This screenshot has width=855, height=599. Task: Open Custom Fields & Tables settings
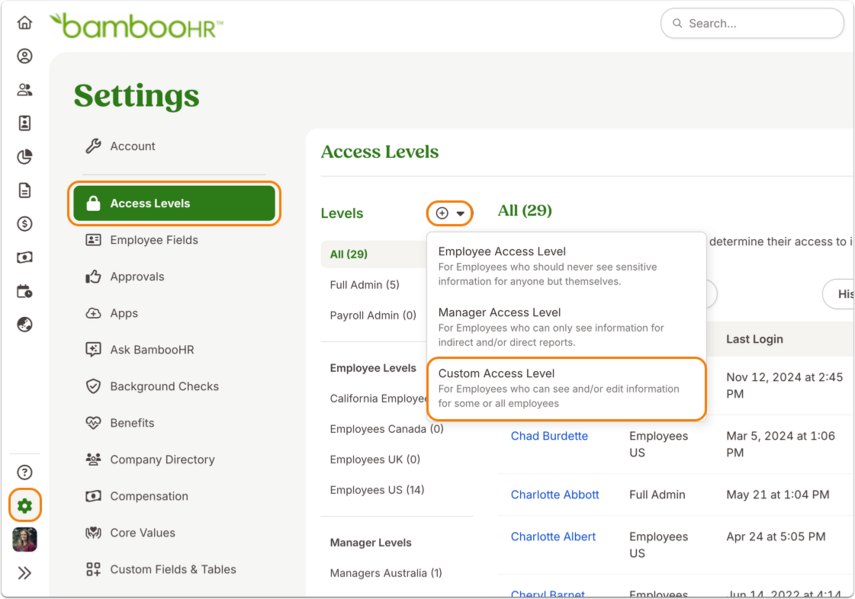[175, 569]
